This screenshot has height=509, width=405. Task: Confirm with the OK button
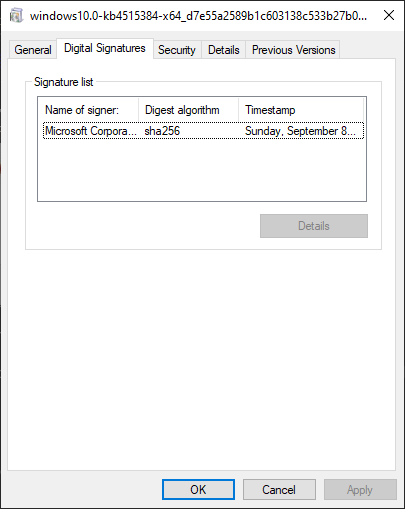click(198, 490)
